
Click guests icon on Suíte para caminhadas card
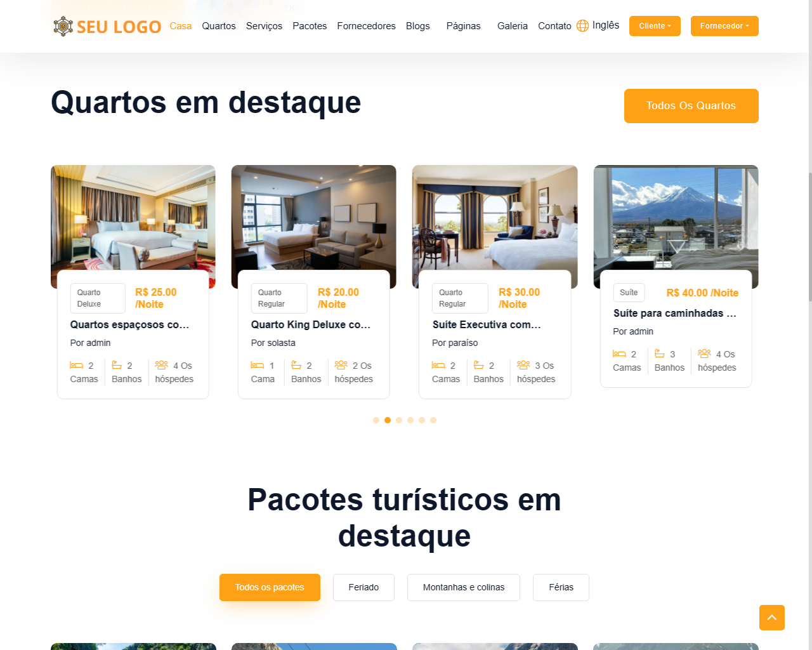coord(704,354)
